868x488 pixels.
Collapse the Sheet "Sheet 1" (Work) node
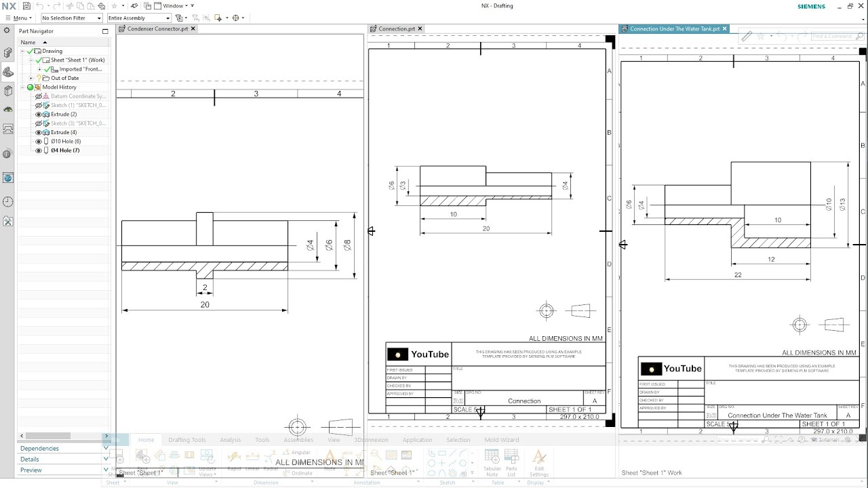[31, 60]
